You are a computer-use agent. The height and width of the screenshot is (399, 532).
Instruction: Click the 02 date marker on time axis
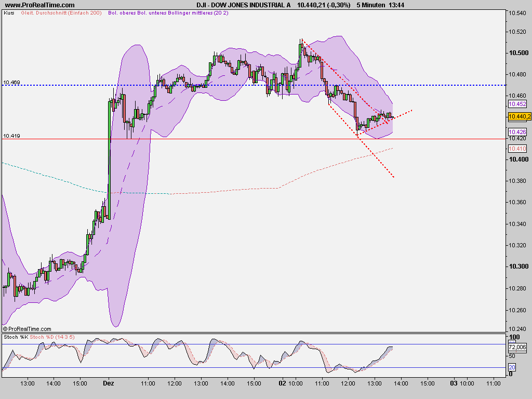point(282,383)
